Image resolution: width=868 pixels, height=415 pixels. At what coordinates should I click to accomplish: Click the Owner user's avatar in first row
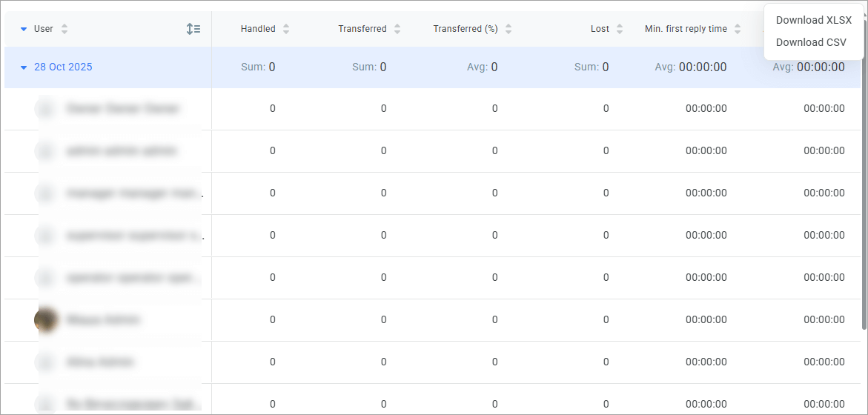[46, 109]
